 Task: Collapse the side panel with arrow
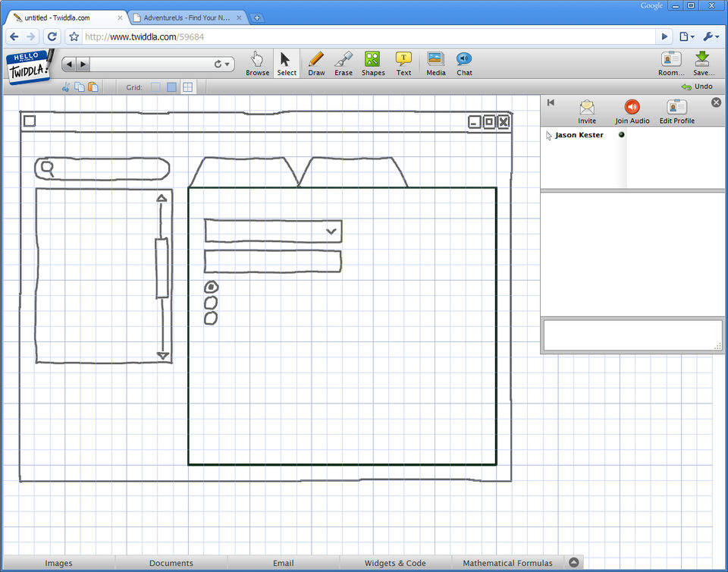coord(551,102)
